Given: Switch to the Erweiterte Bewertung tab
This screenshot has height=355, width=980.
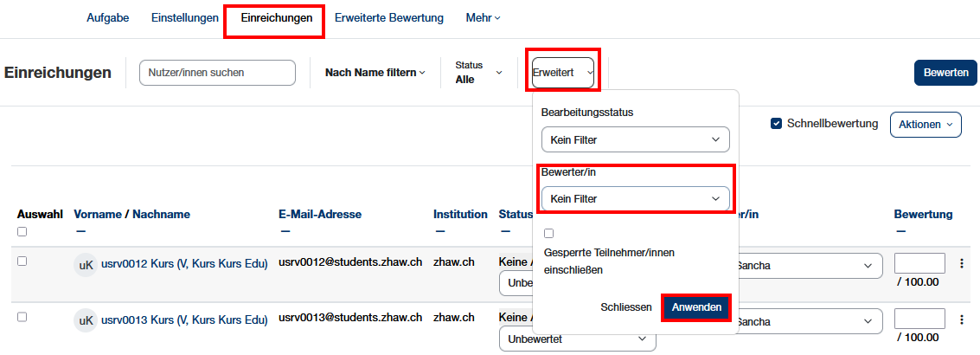Looking at the screenshot, I should (388, 17).
